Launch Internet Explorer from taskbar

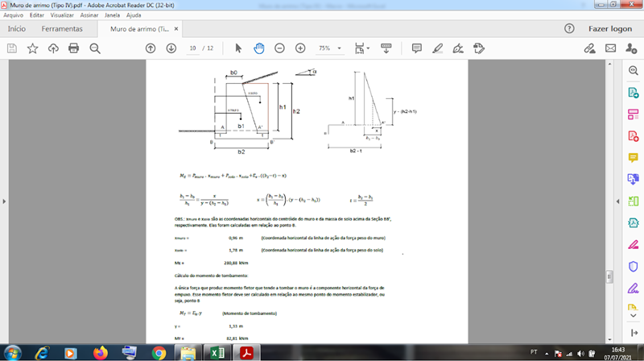pos(42,353)
